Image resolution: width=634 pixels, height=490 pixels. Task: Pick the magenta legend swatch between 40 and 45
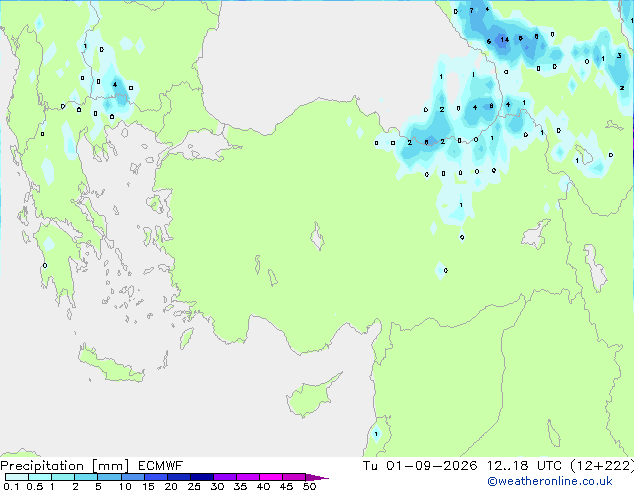[x=271, y=477]
